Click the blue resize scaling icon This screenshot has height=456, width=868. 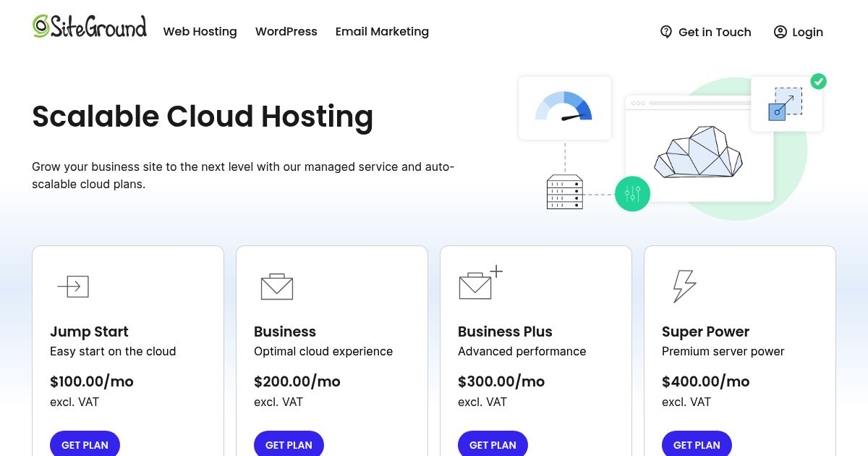786,104
